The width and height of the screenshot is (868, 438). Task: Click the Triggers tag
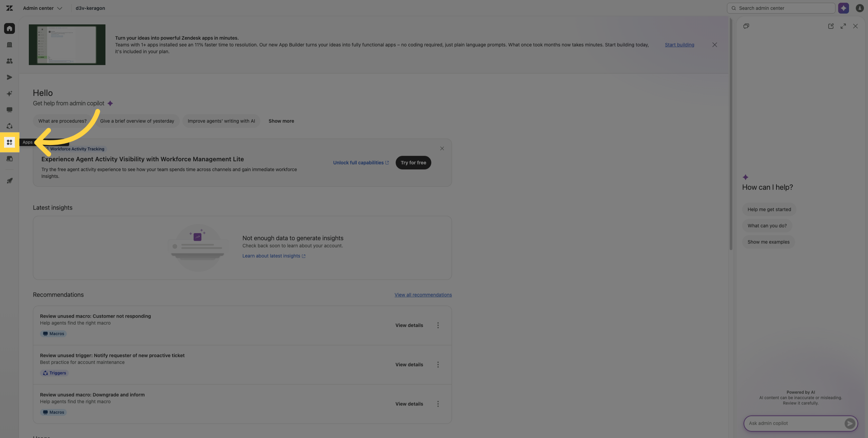point(54,373)
